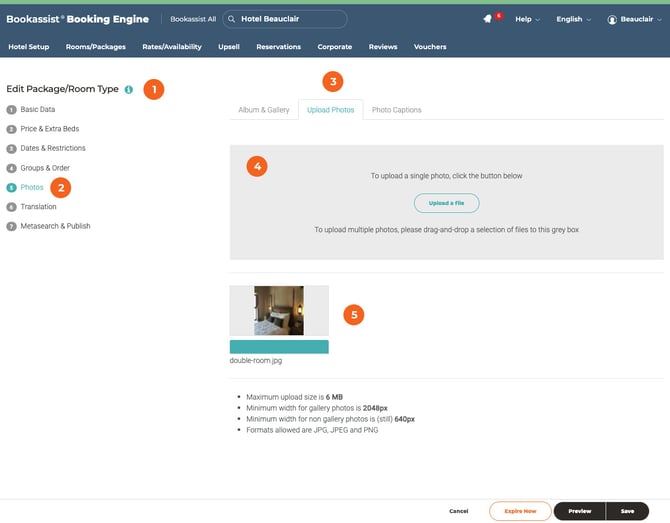Open the Rates/Availability menu

coord(172,47)
